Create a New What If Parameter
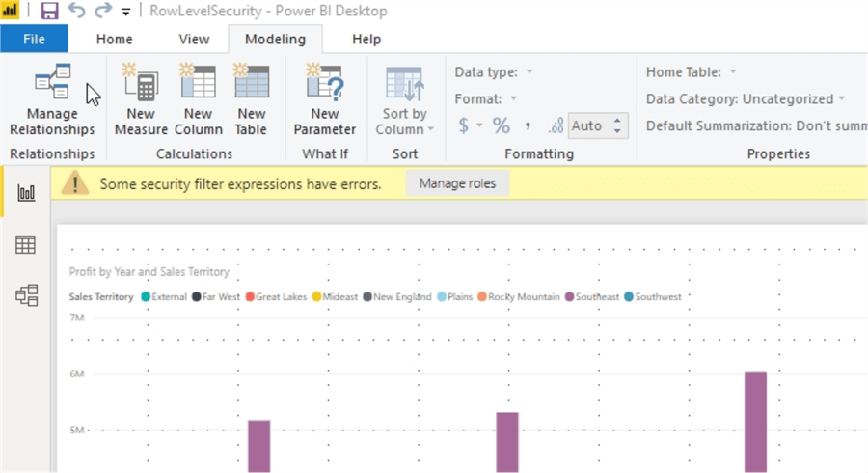The image size is (868, 473). (324, 99)
